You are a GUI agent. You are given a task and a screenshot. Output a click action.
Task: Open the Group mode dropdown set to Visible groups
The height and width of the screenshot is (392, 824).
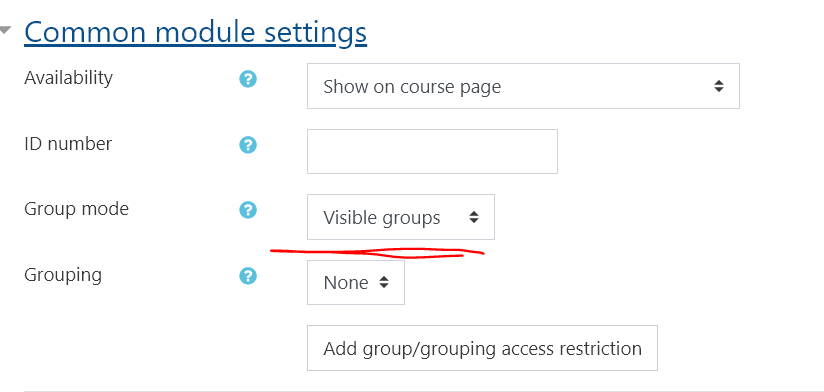[x=401, y=217]
